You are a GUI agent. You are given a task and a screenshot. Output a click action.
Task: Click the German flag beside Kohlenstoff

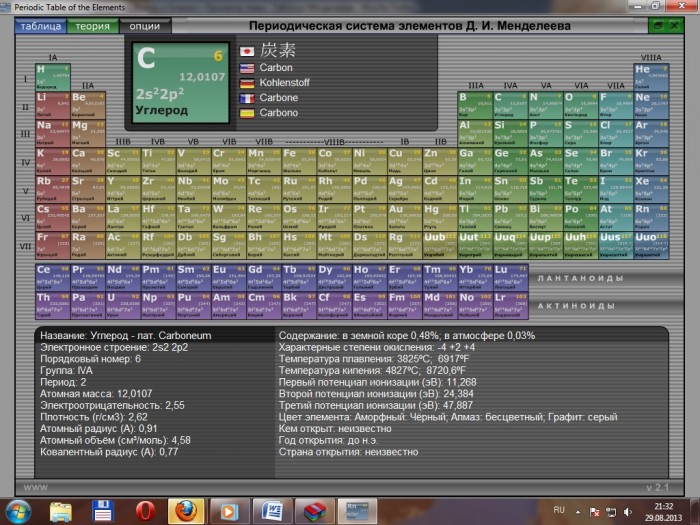[x=247, y=83]
